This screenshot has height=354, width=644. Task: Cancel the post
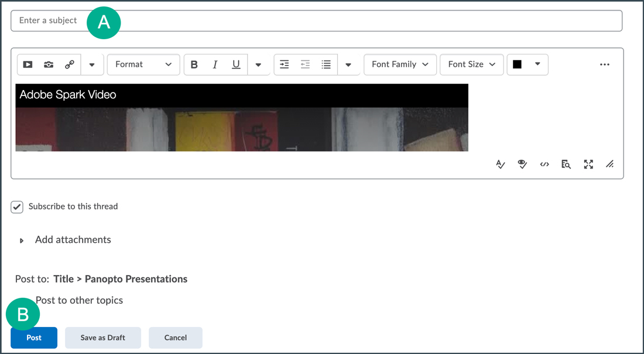[176, 338]
